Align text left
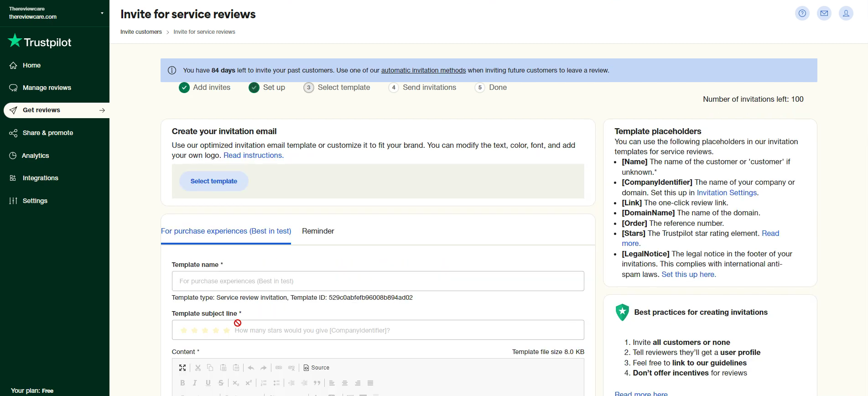Screen dimensions: 868x396 click(332, 383)
